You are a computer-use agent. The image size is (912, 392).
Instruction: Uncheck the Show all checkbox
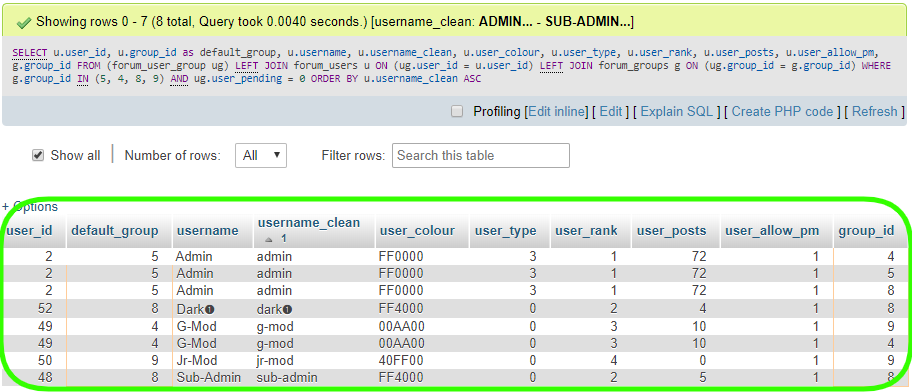coord(38,156)
